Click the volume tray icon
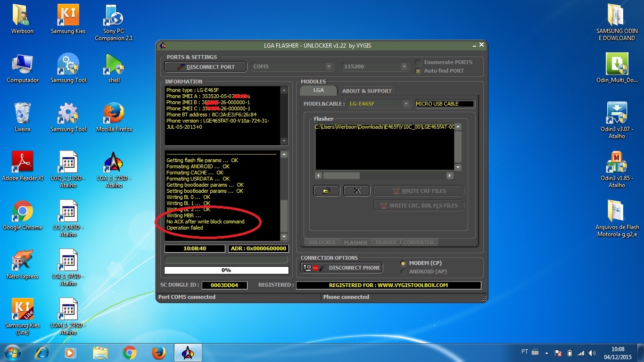644x362 pixels. tap(592, 353)
